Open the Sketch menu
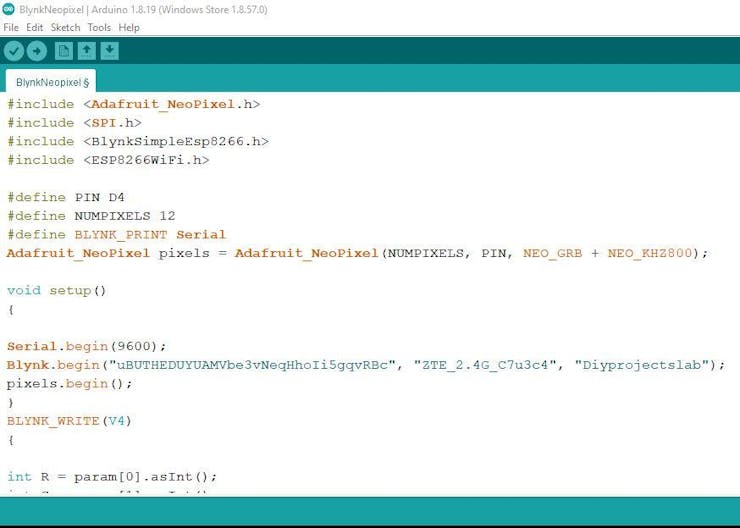The width and height of the screenshot is (740, 528). [x=65, y=27]
